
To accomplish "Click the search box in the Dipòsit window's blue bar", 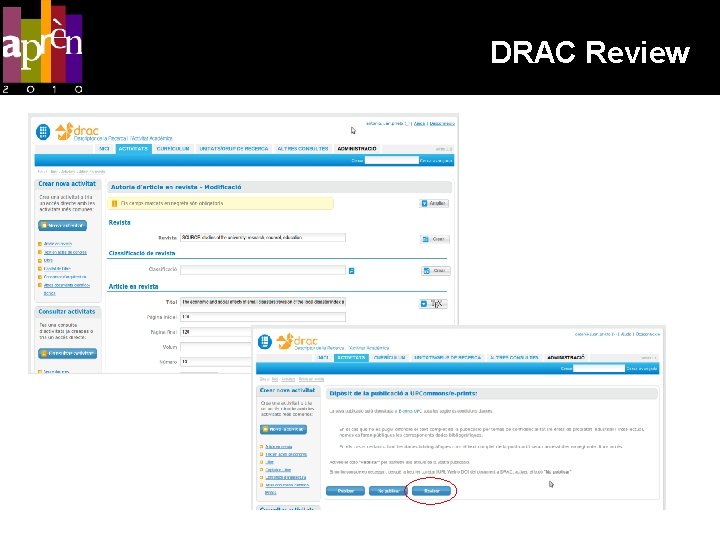I will click(x=599, y=369).
